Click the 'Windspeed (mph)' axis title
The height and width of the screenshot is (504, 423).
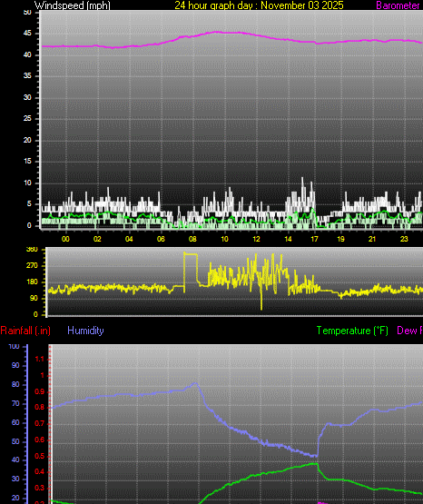tap(73, 5)
